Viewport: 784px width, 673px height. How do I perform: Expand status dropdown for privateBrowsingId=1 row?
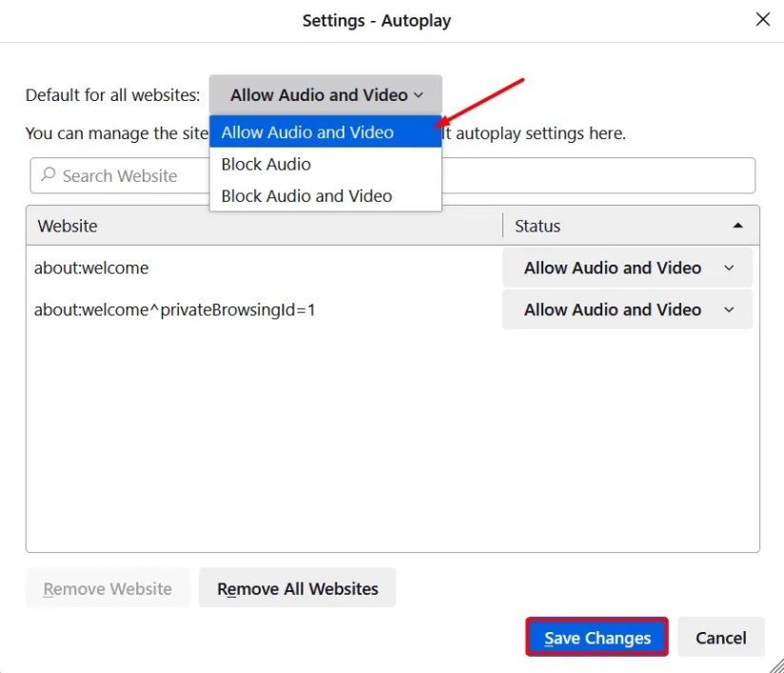tap(628, 310)
